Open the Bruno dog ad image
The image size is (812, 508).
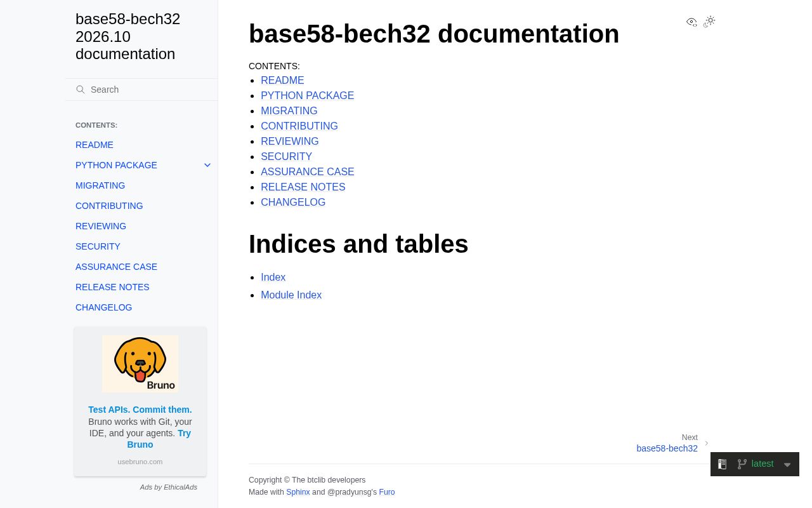point(140,364)
